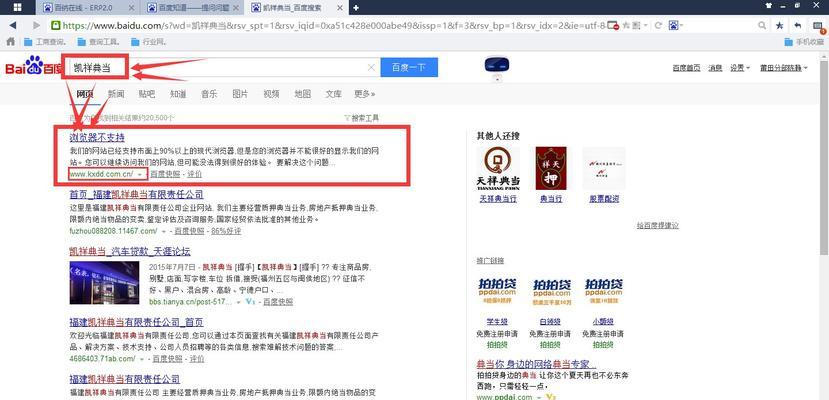The height and width of the screenshot is (400, 829).
Task: Expand arrow next to www.kxdd.com.cn/
Action: point(140,174)
